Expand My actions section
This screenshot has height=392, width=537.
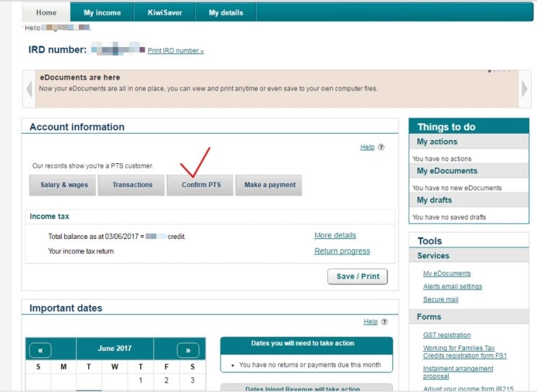tap(469, 141)
